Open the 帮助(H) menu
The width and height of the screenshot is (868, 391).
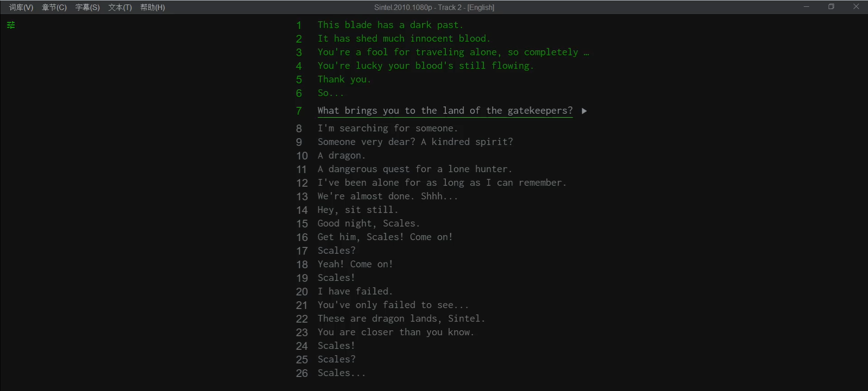153,7
